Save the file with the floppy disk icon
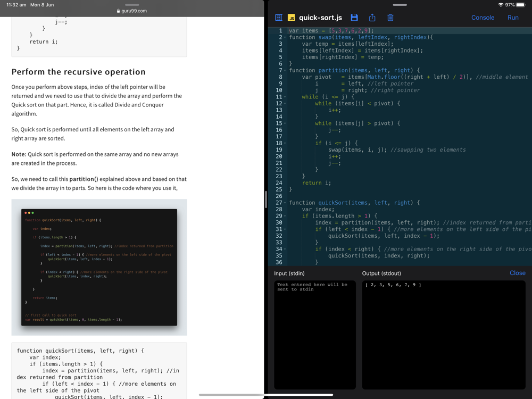The image size is (532, 399). [x=354, y=18]
